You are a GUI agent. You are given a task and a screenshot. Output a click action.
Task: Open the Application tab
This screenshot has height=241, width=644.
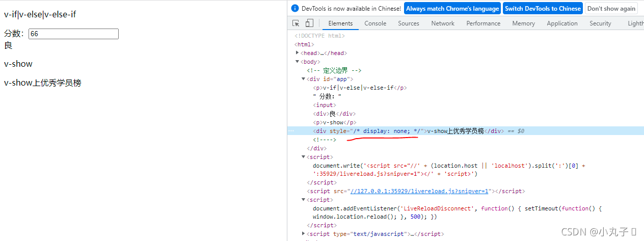click(x=562, y=23)
